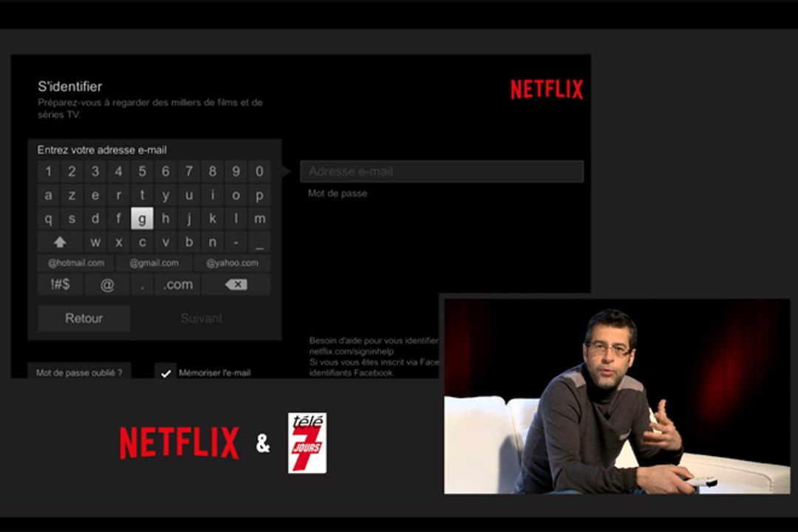Select the Retour button

coord(84,318)
